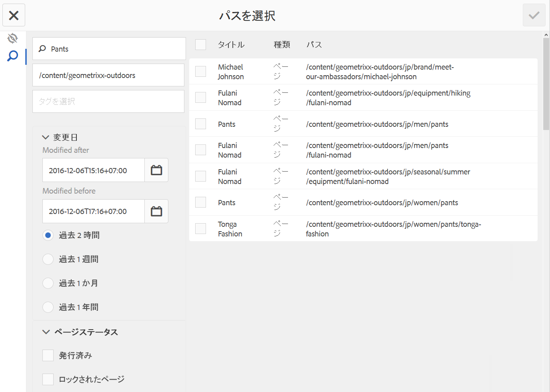Toggle the select-all checkbox in table header

(200, 44)
